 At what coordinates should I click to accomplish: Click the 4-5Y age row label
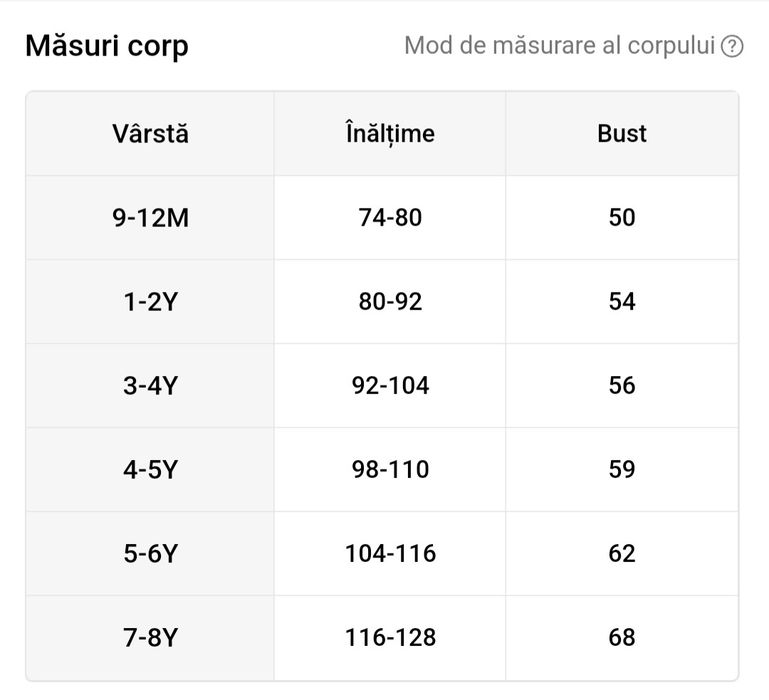150,469
